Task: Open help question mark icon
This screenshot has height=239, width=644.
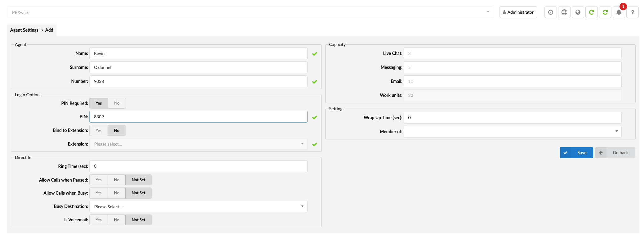Action: [633, 12]
